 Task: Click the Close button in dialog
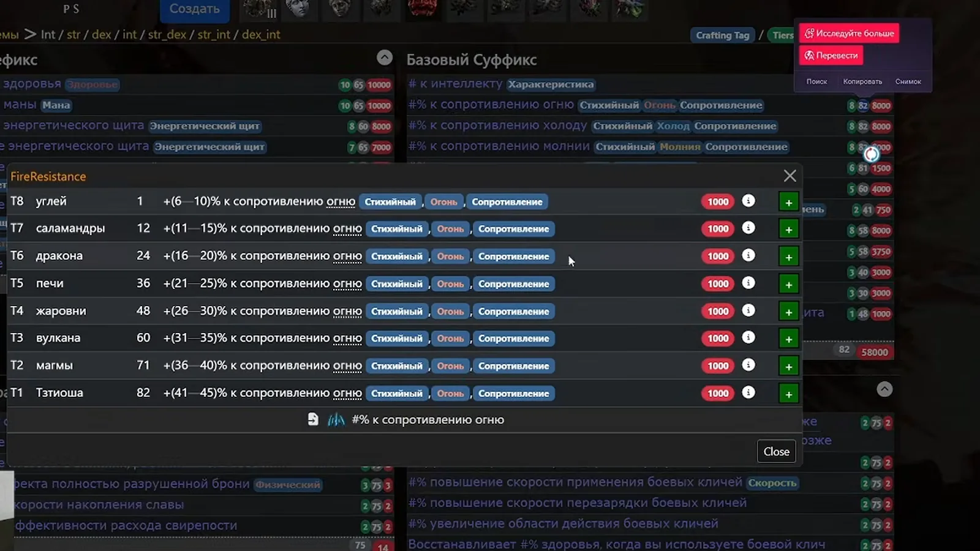point(776,451)
